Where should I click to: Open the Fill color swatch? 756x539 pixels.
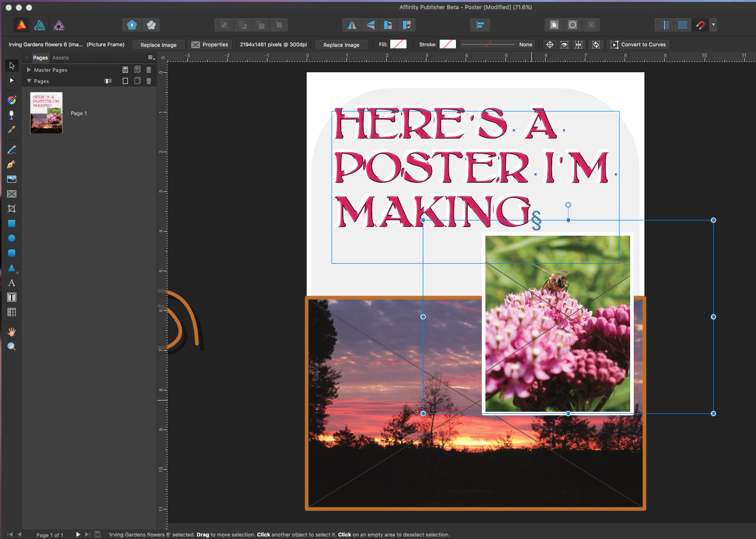pyautogui.click(x=398, y=44)
